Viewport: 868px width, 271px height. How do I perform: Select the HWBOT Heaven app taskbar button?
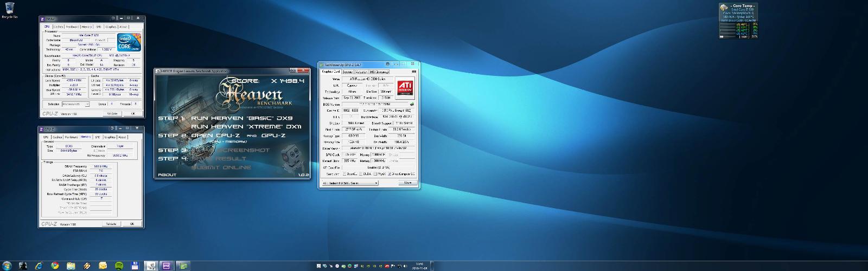(x=152, y=266)
